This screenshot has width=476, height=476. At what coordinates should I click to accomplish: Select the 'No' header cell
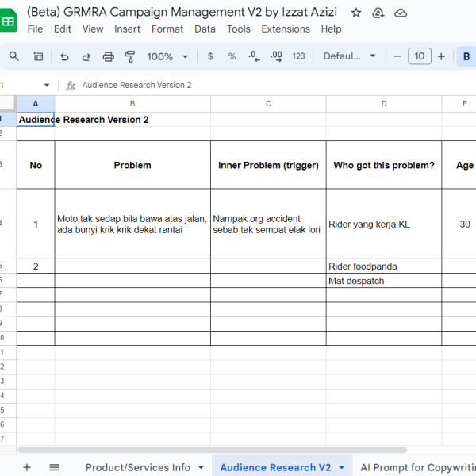click(x=36, y=165)
